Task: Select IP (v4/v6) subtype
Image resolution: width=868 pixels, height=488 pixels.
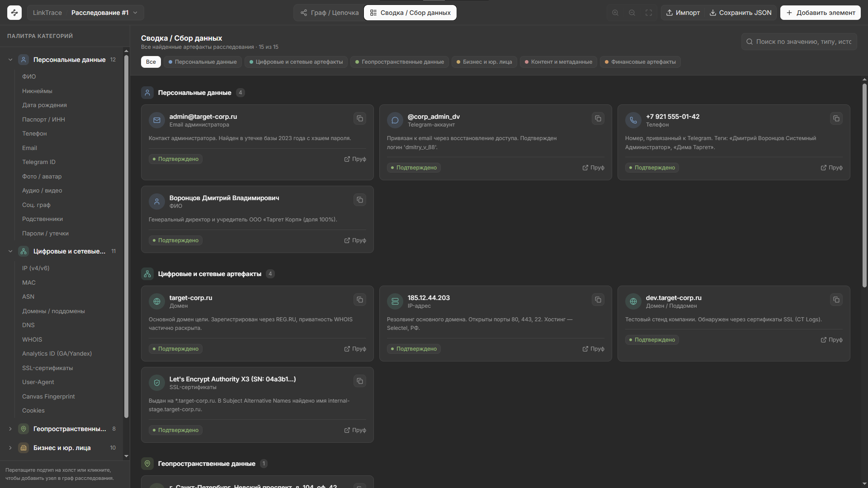Action: coord(36,268)
